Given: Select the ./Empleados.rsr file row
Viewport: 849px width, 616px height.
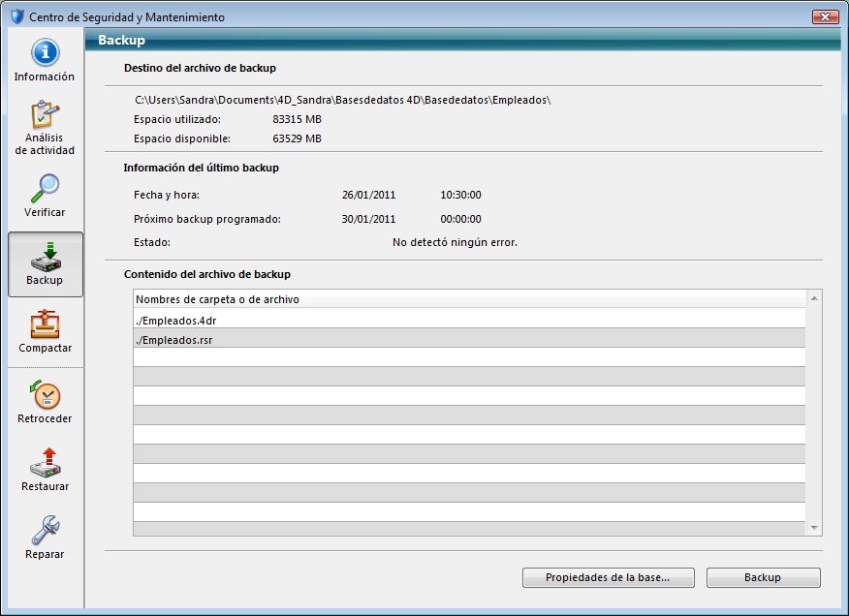Looking at the screenshot, I should (x=469, y=338).
